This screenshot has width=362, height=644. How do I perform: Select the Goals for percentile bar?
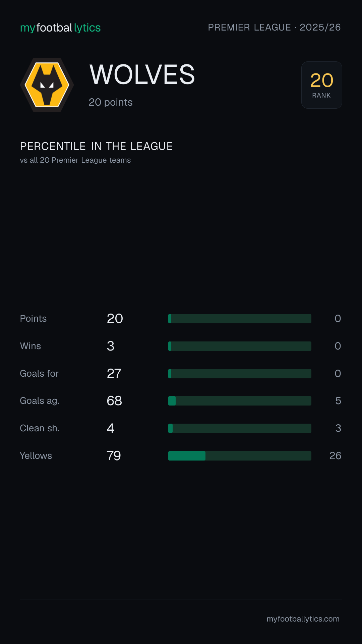point(240,374)
